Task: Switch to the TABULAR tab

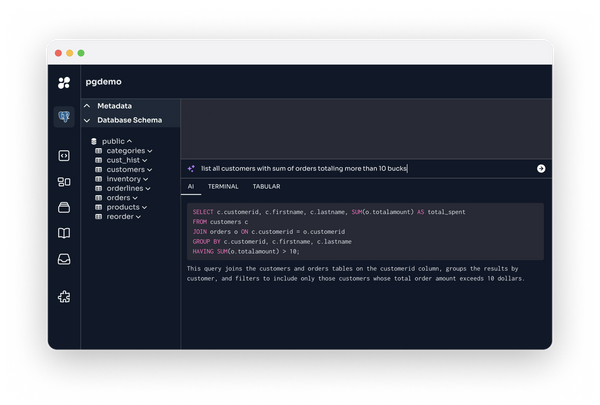Action: point(266,187)
